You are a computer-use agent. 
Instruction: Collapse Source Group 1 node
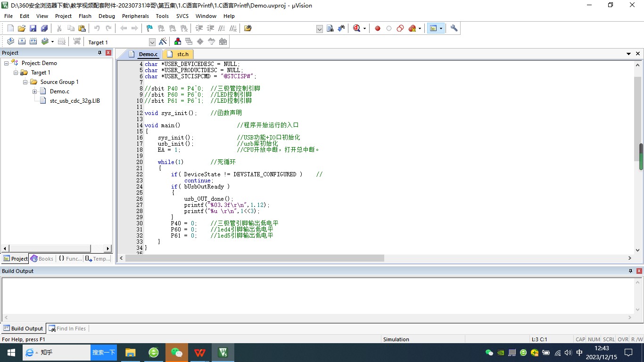[x=25, y=82]
